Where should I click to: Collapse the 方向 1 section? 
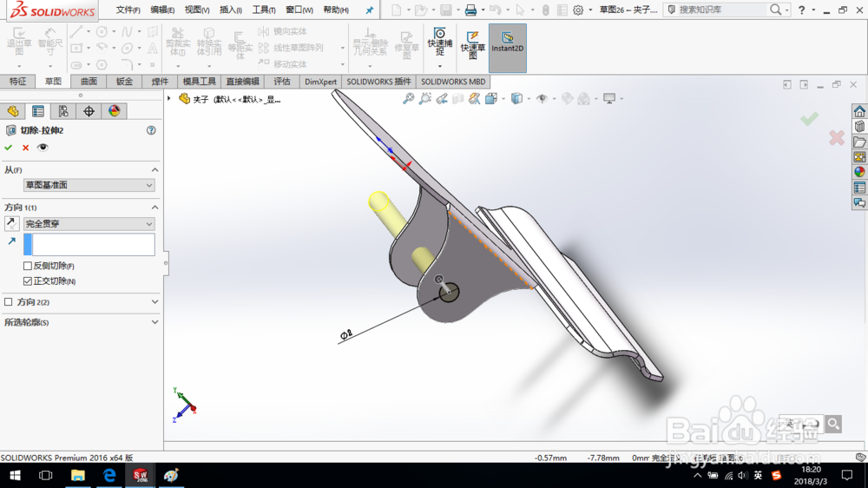[x=155, y=208]
